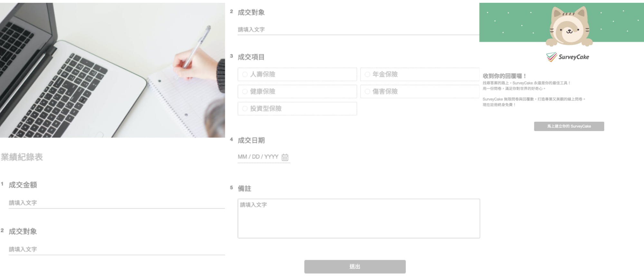Click the 收到你的回覆囉！ heading
This screenshot has width=644, height=277.
(504, 76)
